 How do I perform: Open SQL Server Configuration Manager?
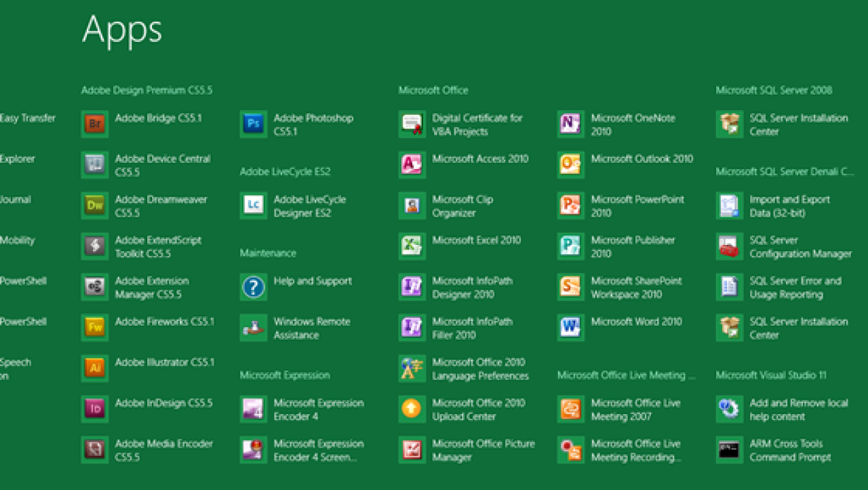785,246
